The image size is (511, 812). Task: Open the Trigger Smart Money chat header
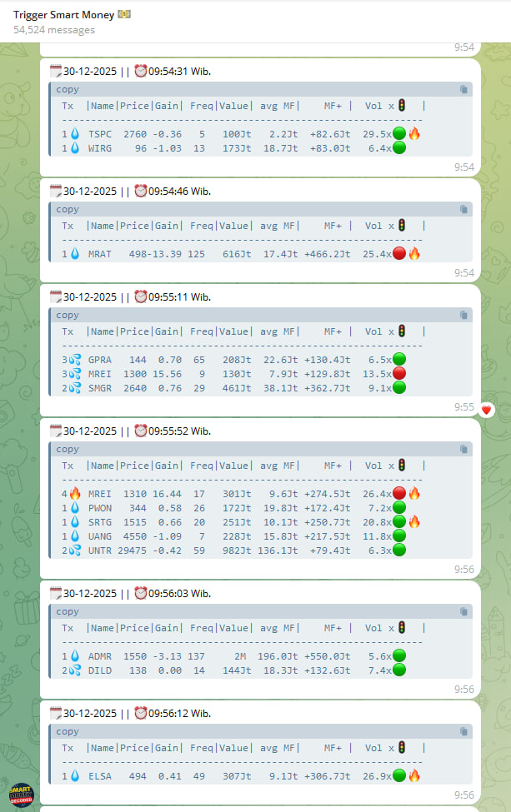[x=255, y=22]
